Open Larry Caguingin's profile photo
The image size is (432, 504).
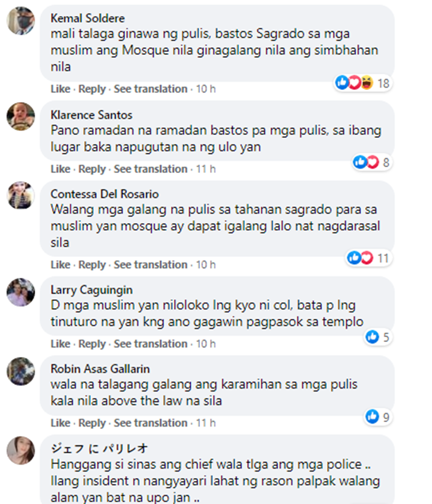tap(21, 292)
